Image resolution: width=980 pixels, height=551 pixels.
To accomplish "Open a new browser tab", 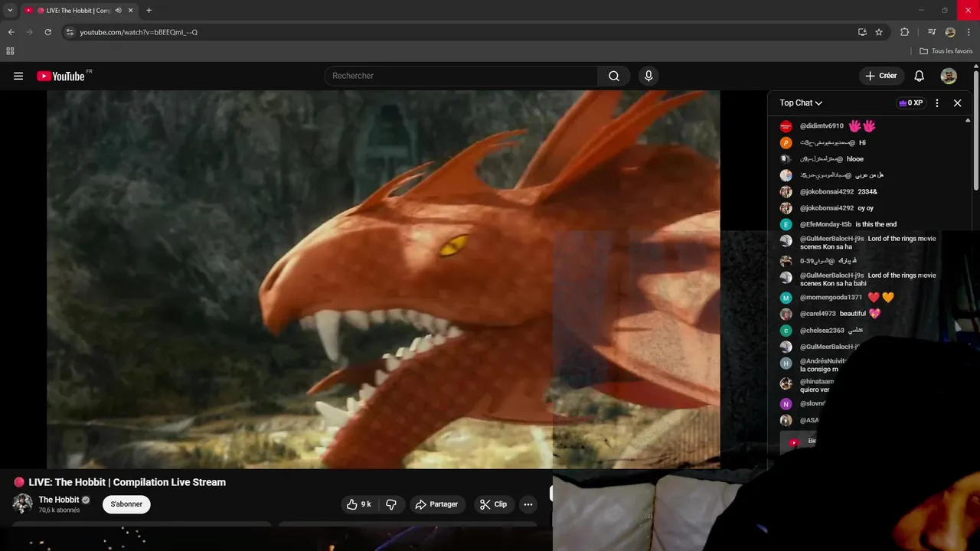I will 149,11.
